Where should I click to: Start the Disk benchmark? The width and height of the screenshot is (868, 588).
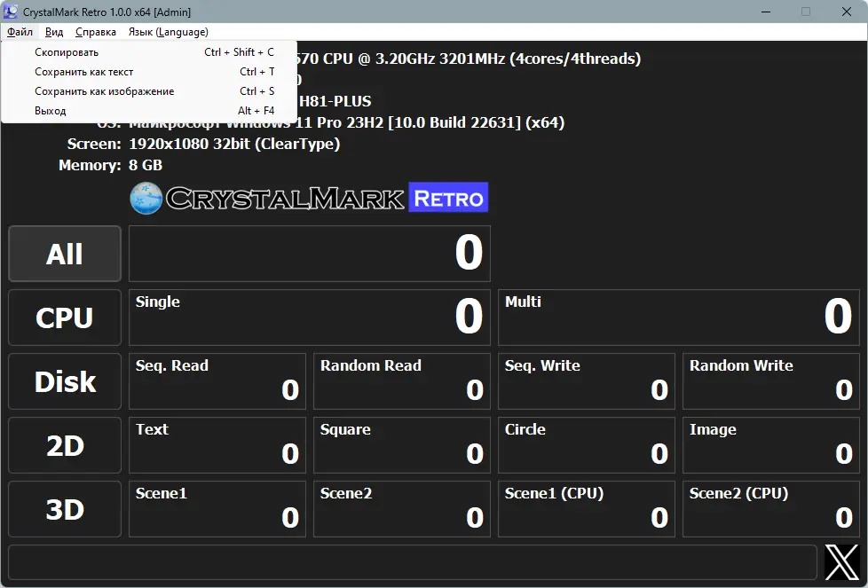point(65,381)
